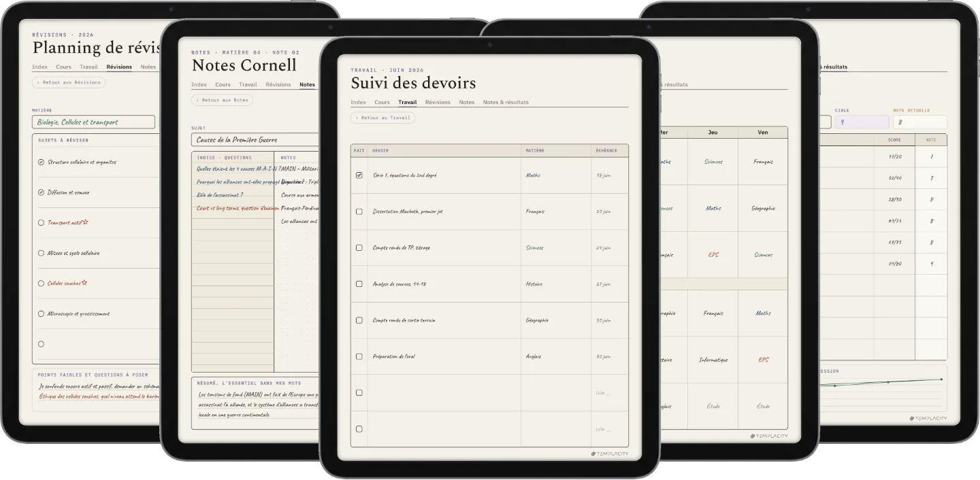Screen dimensions: 980x480
Task: Click the Note actuelle field showing 8
Action: click(x=920, y=122)
